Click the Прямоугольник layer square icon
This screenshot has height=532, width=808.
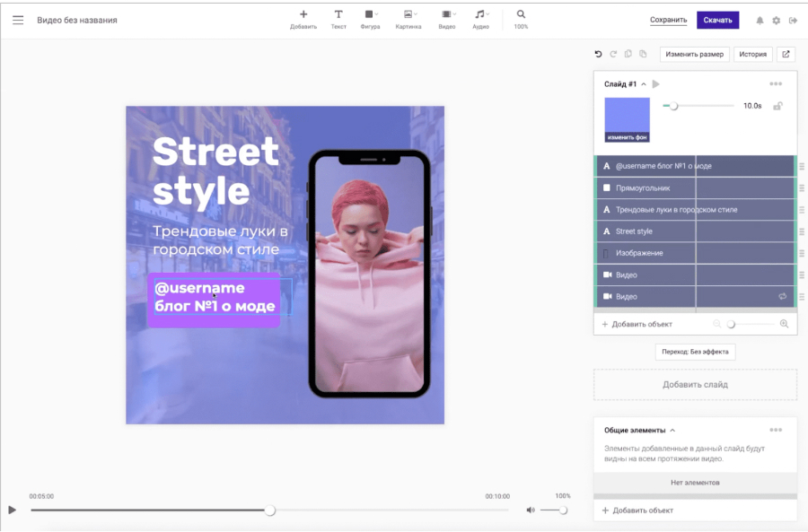[607, 188]
